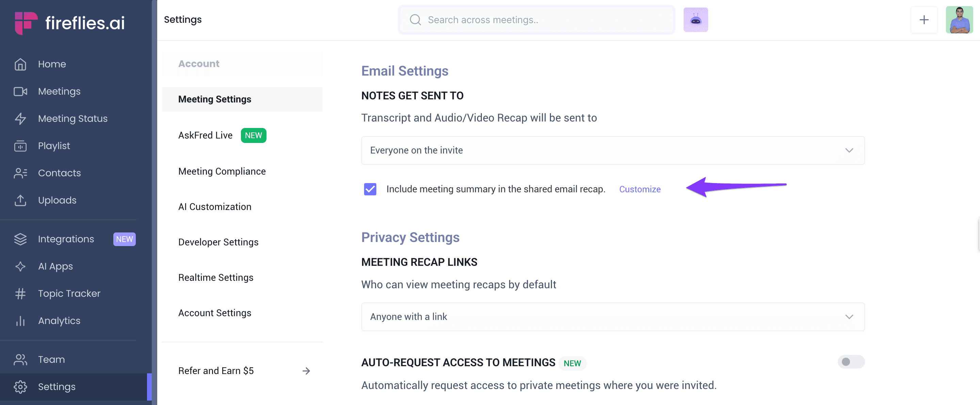Click the plus add button
Viewport: 980px width, 405px height.
pos(924,20)
